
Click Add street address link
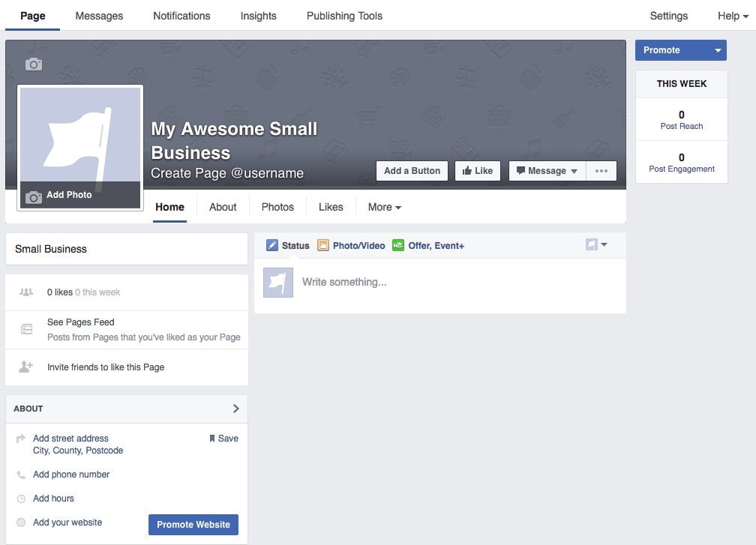click(70, 439)
